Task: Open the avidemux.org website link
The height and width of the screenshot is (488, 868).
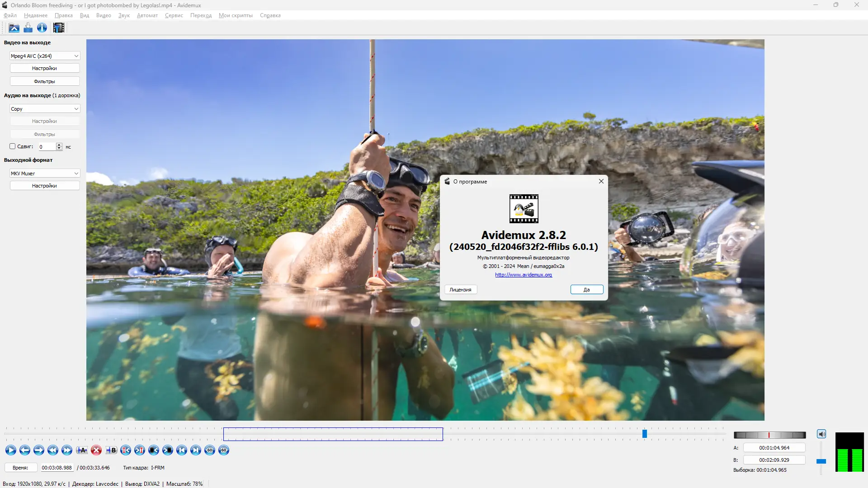Action: click(x=523, y=275)
